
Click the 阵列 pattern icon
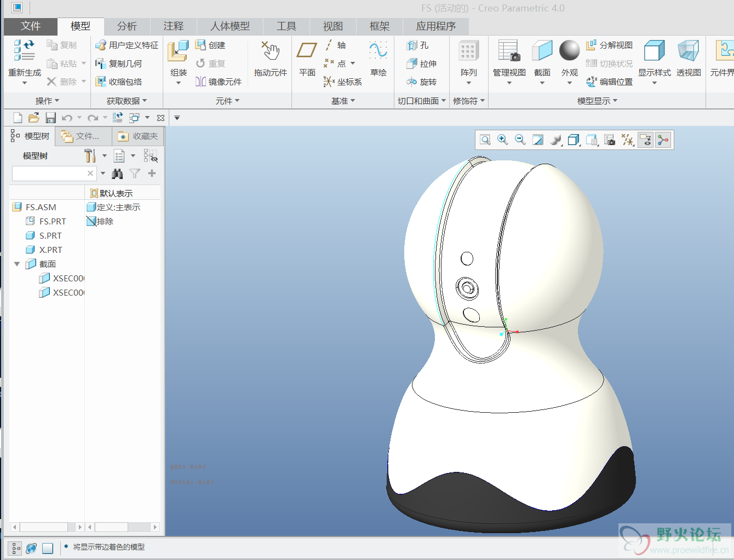click(468, 51)
